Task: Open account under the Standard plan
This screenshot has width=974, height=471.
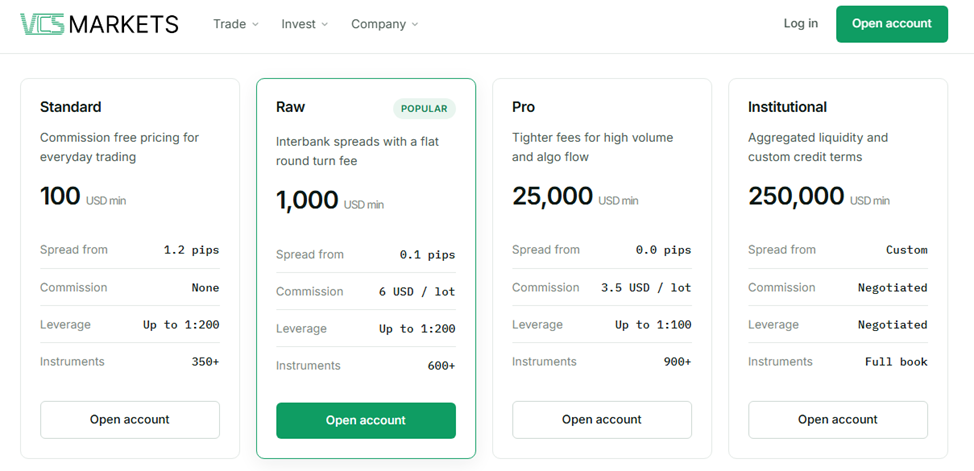Action: pos(130,419)
